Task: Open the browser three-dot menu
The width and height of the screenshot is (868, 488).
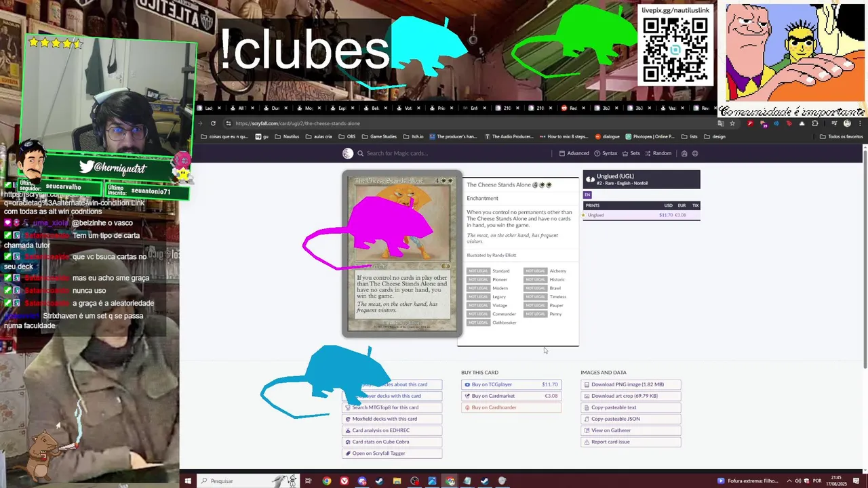Action: [x=861, y=123]
